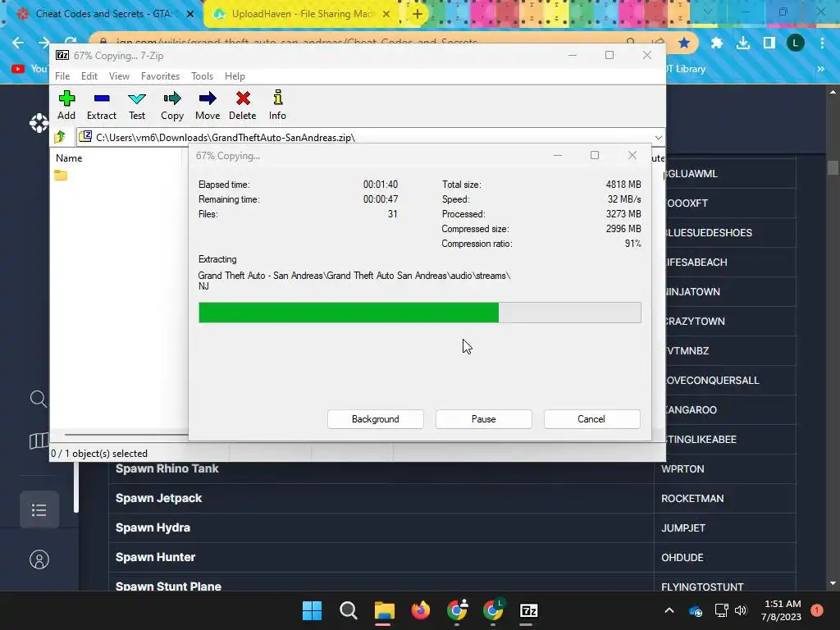Click IGN sidebar search icon
The height and width of the screenshot is (630, 840).
point(38,399)
